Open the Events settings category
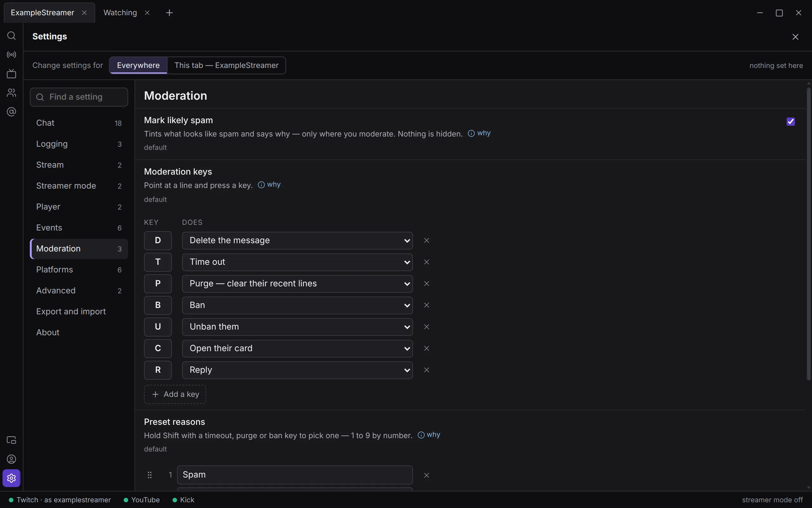Viewport: 812px width, 508px height. (x=79, y=228)
